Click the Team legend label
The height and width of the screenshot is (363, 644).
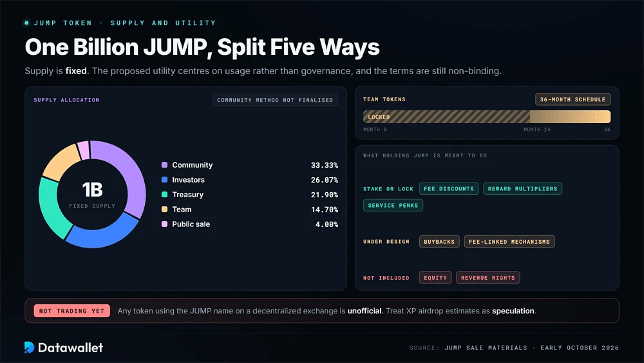click(x=182, y=210)
